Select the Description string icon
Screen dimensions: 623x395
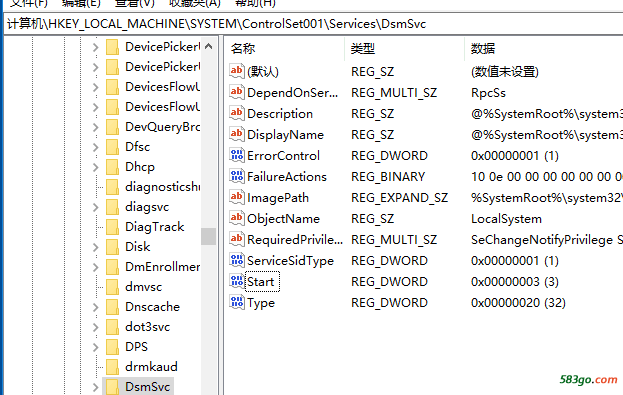coord(237,114)
